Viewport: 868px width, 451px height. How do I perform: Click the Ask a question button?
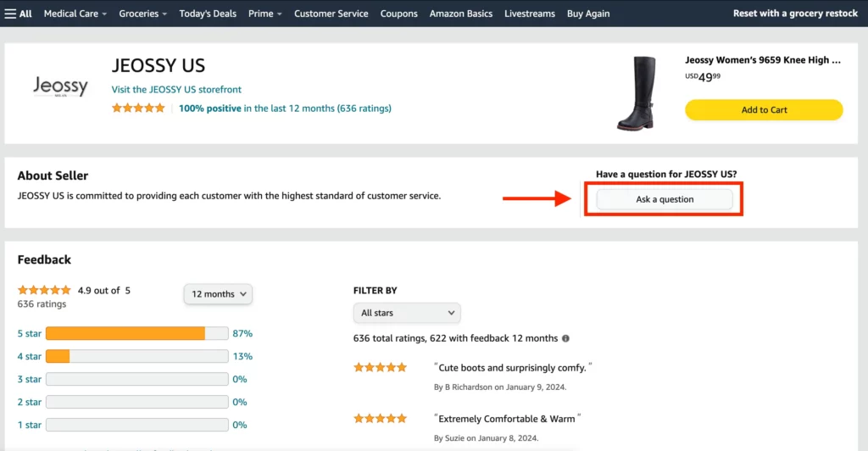665,199
